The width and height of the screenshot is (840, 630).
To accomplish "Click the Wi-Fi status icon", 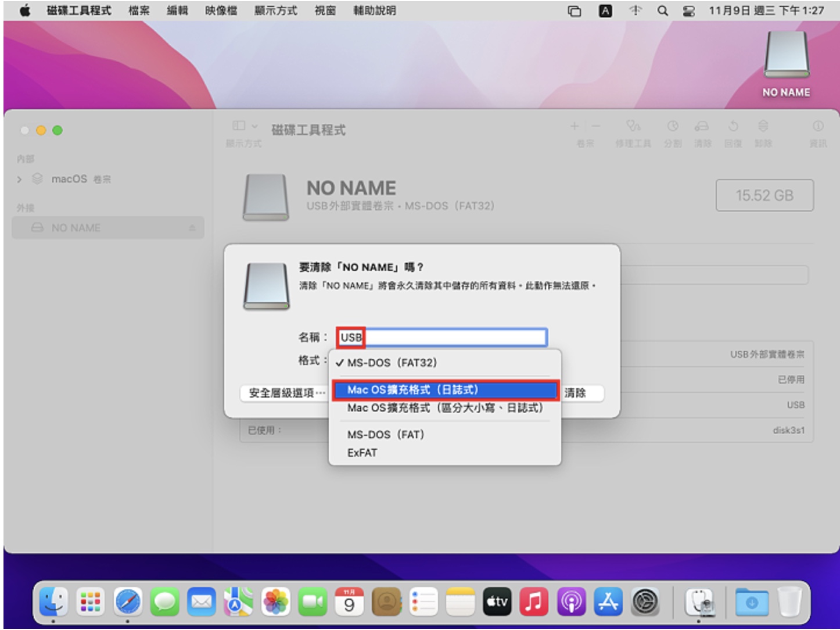I will click(636, 10).
